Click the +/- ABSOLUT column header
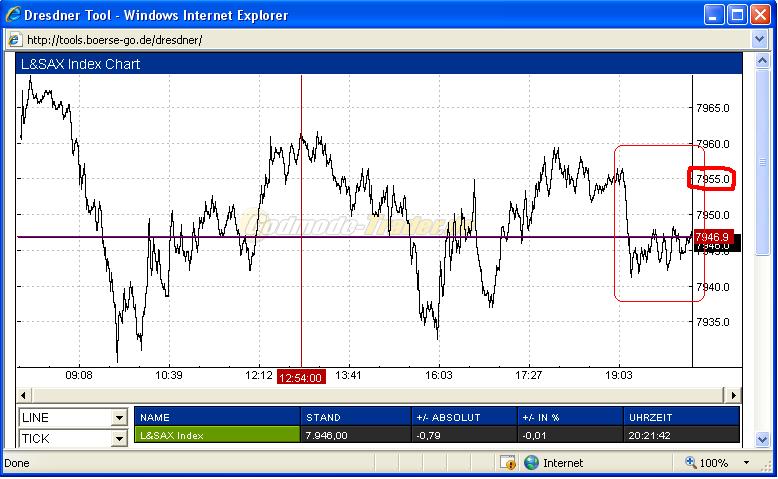The width and height of the screenshot is (778, 479). pos(464,417)
